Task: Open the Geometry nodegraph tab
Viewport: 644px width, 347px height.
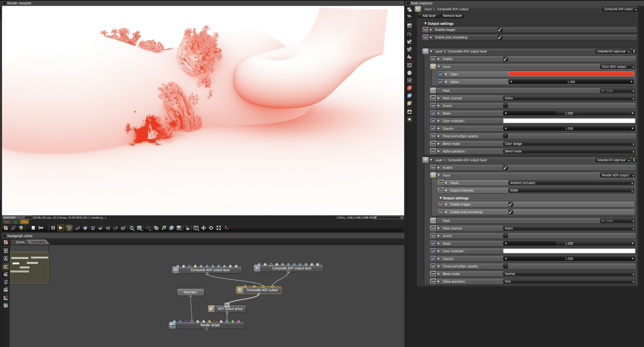Action: point(38,242)
